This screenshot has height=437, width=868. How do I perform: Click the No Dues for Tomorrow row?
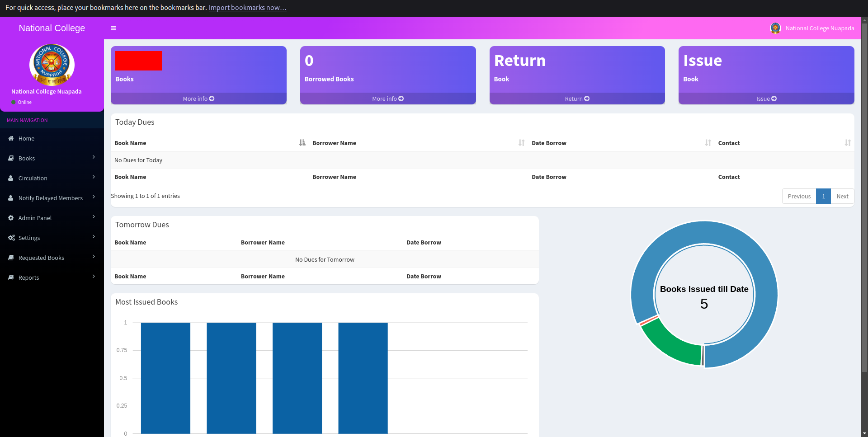click(x=325, y=259)
